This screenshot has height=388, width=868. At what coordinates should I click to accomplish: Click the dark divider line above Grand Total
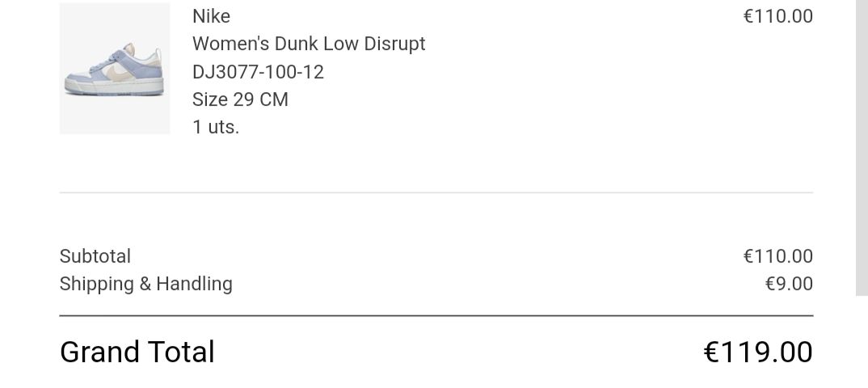pos(436,315)
